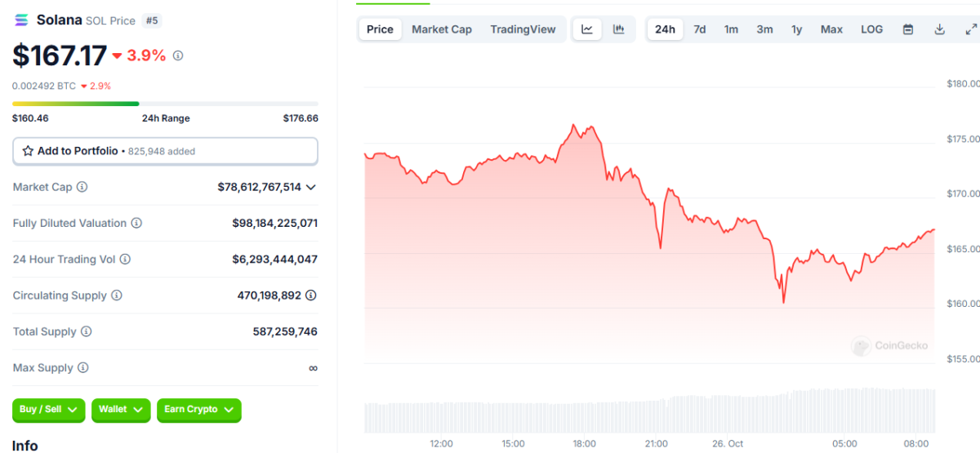Click Fully Diluted Valuation info icon
The image size is (980, 453).
[x=136, y=223]
